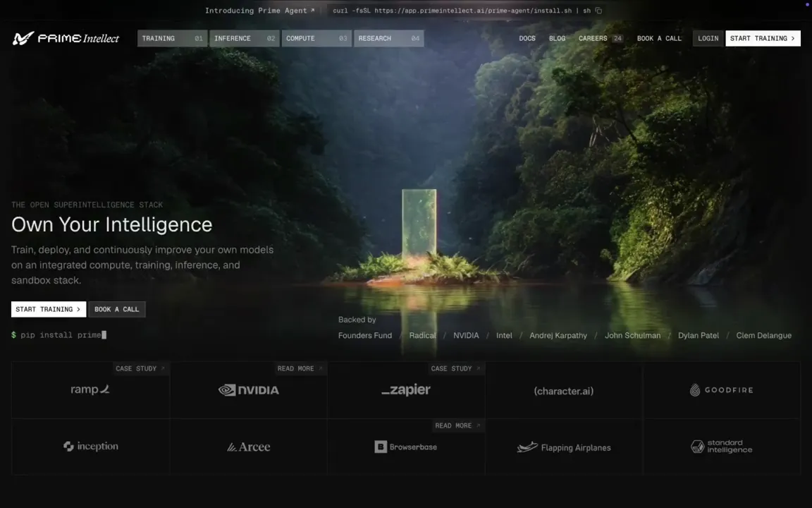Click the Prime Intellect logo
This screenshot has width=812, height=508.
66,38
